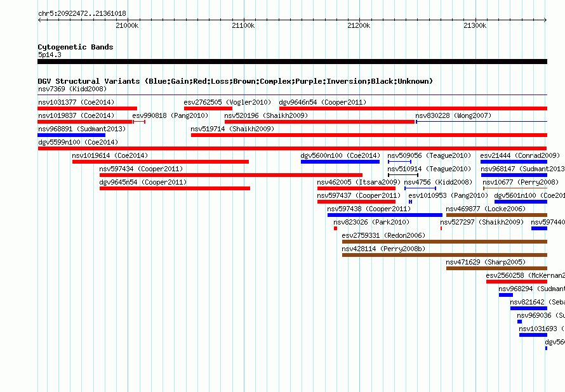The height and width of the screenshot is (392, 565).
Task: Click the red bar of nsv1031377
Action: [x=87, y=108]
